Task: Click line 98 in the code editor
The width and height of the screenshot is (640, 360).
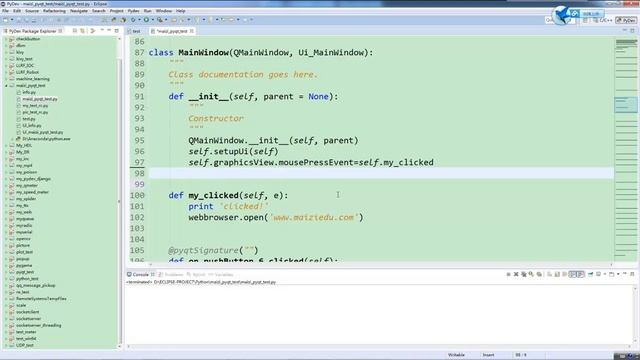Action: [381, 173]
